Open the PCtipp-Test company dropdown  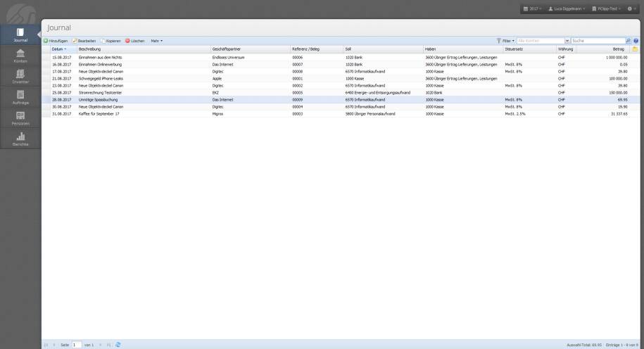[606, 8]
